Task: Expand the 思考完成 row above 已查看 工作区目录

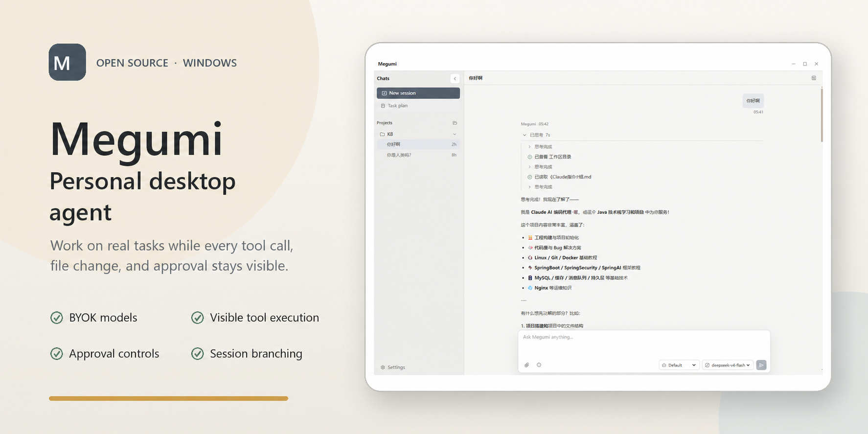Action: [540, 147]
